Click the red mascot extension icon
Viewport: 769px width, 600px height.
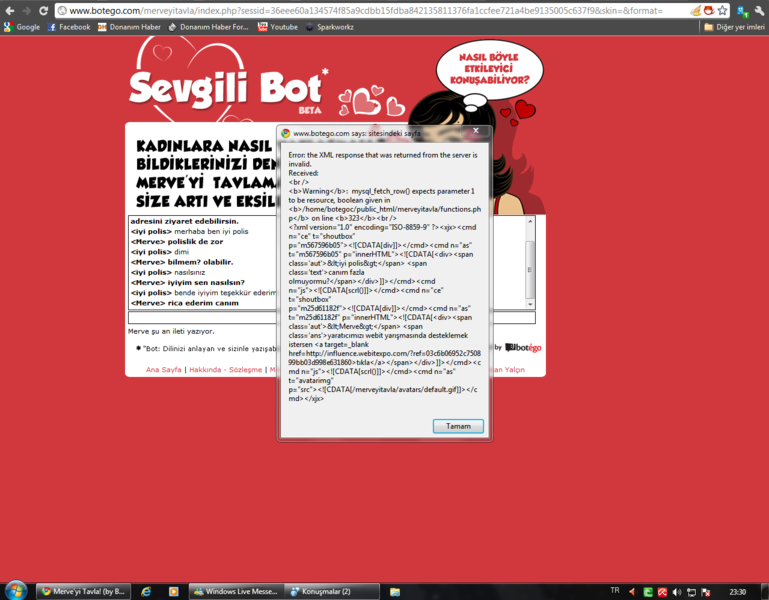pyautogui.click(x=709, y=10)
